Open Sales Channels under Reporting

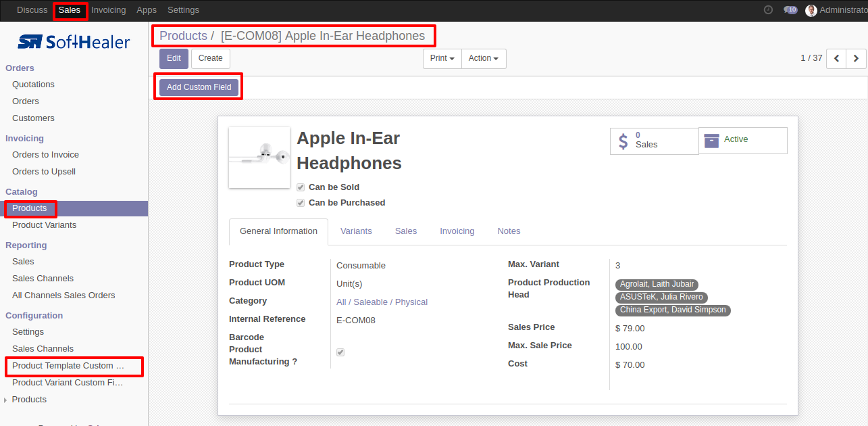[x=43, y=279]
